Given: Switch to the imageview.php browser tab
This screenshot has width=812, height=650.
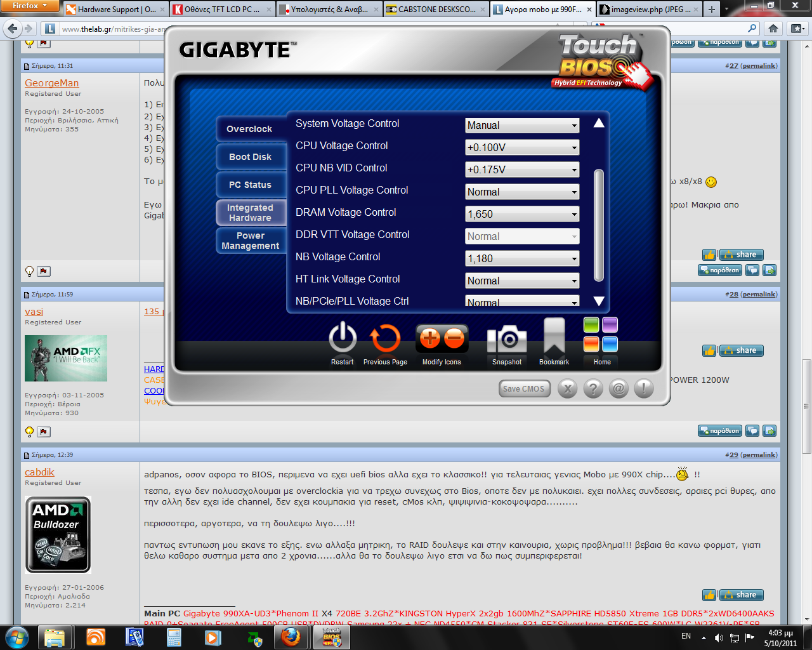Looking at the screenshot, I should click(x=650, y=10).
